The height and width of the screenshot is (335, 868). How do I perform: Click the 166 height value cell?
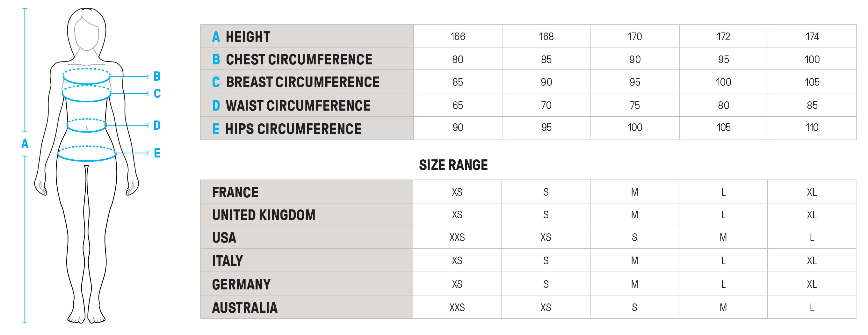click(x=457, y=36)
